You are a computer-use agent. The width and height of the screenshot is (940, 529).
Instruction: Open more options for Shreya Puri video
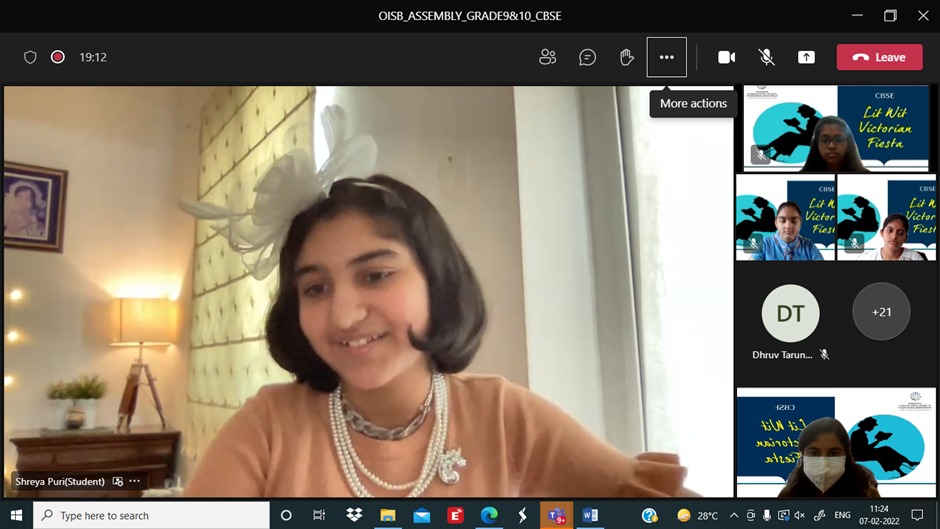click(x=135, y=481)
